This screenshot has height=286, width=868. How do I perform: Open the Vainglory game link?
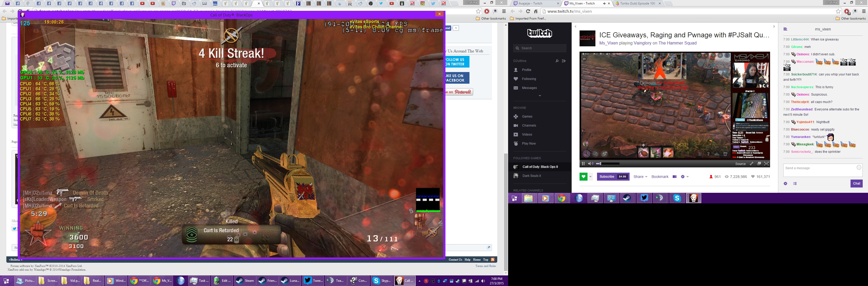click(x=642, y=43)
